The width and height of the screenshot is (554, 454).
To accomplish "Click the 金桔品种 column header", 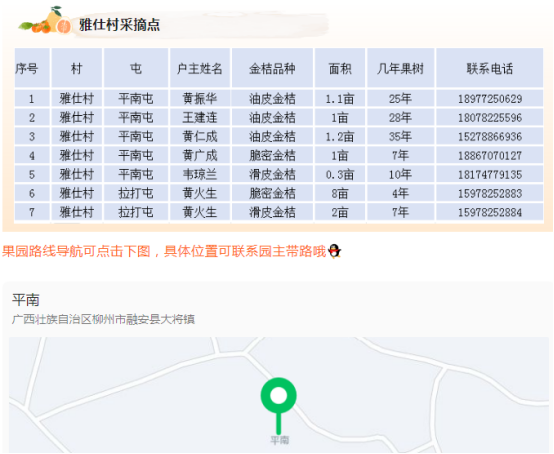I will coord(272,68).
